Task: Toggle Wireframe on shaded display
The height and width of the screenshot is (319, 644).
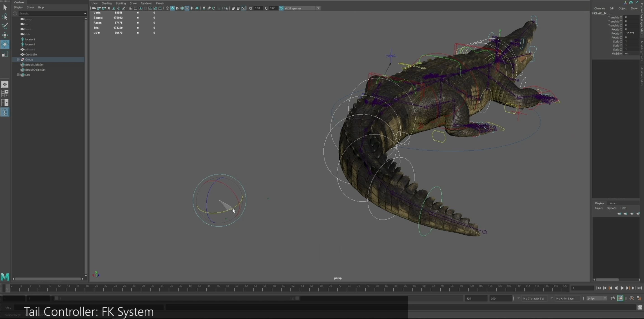Action: click(182, 8)
